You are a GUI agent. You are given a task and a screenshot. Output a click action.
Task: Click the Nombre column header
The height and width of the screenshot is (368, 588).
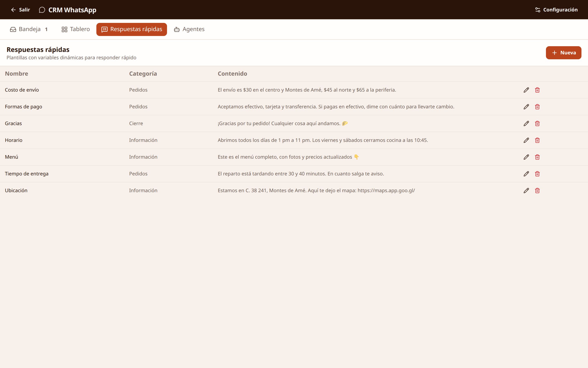pyautogui.click(x=17, y=74)
